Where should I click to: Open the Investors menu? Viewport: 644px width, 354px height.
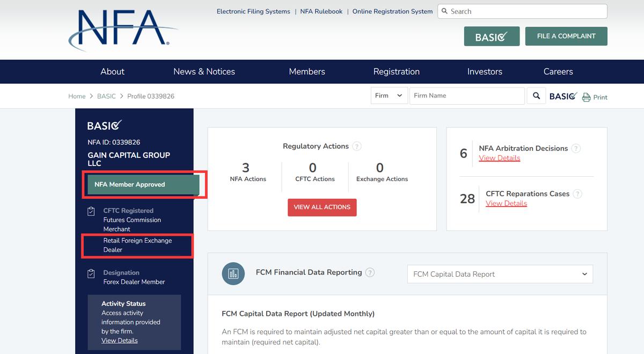pyautogui.click(x=485, y=71)
